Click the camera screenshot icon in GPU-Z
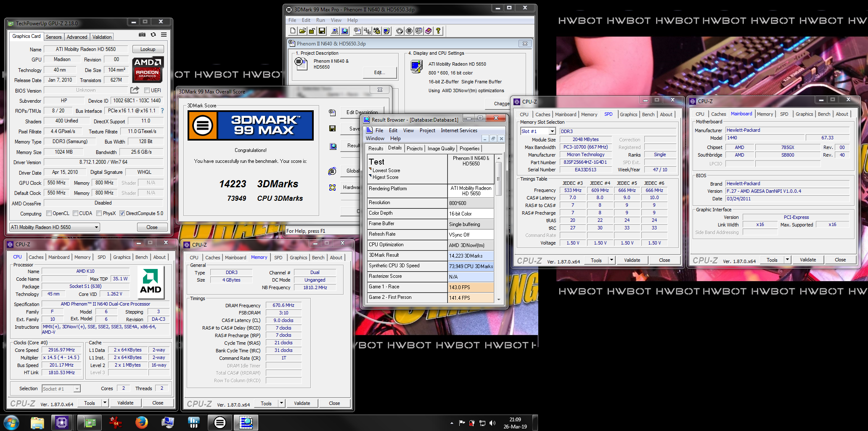The height and width of the screenshot is (431, 868). 142,35
